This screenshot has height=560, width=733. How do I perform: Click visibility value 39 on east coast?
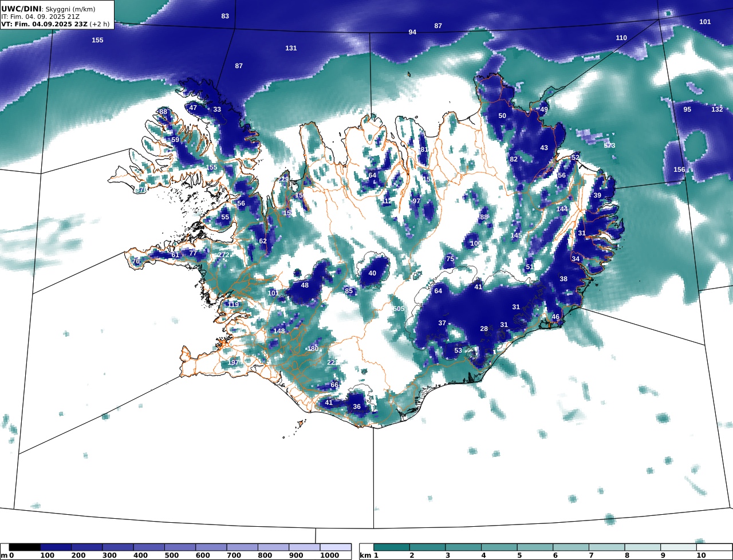[x=597, y=195]
